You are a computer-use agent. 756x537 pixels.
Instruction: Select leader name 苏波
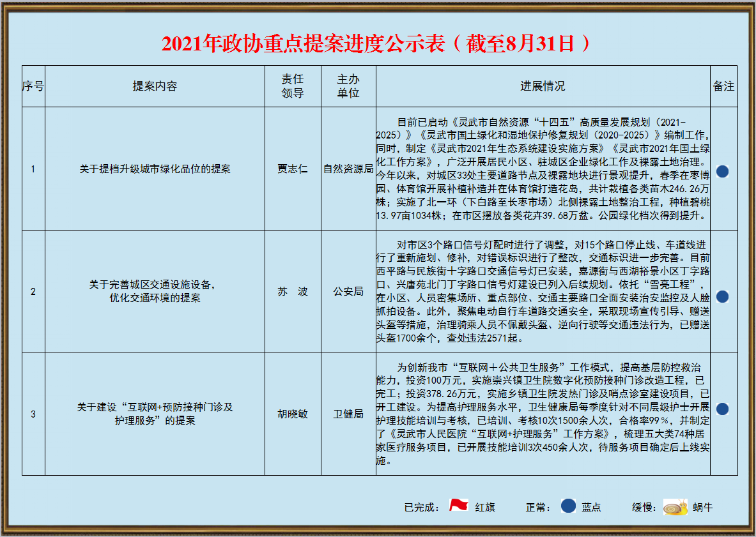tap(293, 291)
